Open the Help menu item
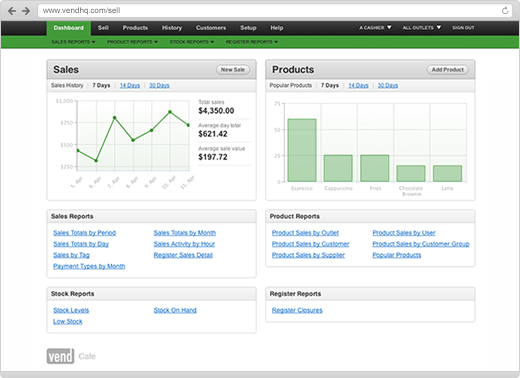Viewport: 520px width, 378px height. (277, 28)
